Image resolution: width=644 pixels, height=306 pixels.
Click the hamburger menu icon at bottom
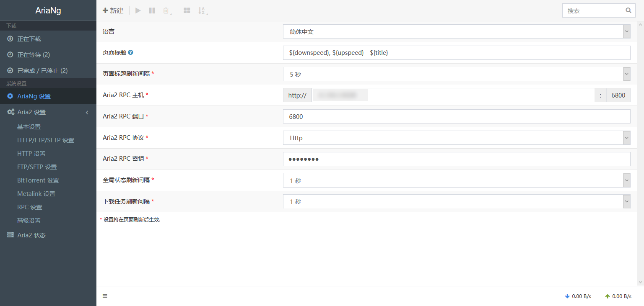point(105,296)
